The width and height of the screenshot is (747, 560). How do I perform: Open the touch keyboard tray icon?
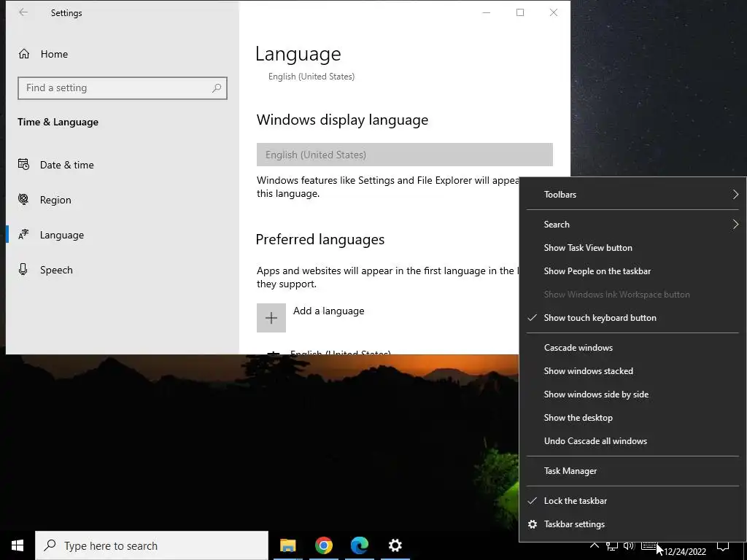[x=649, y=545]
